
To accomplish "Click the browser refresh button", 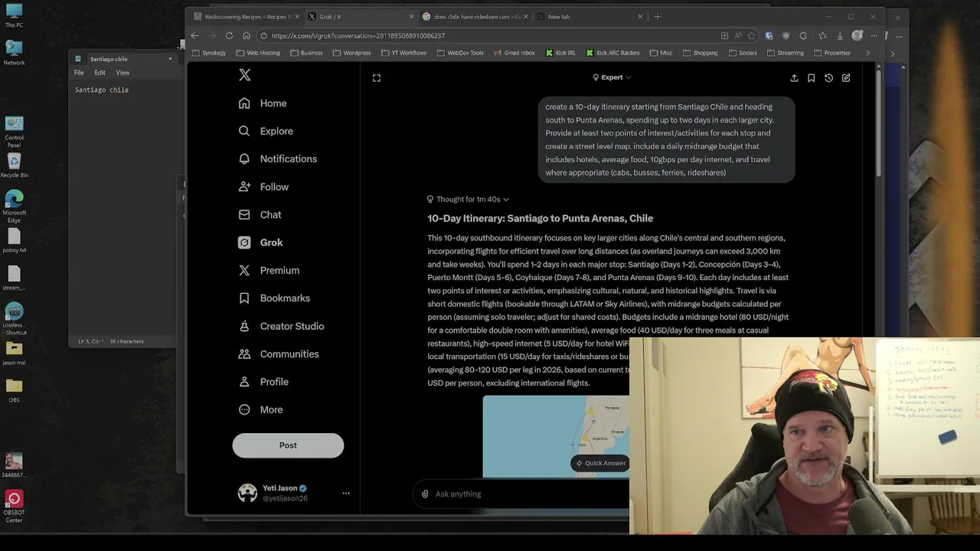I will (x=229, y=35).
